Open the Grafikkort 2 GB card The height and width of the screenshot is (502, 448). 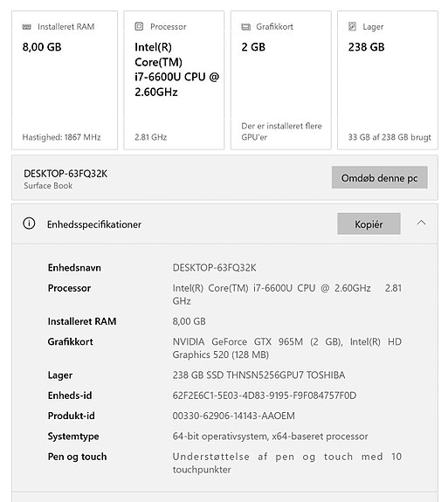(x=281, y=80)
